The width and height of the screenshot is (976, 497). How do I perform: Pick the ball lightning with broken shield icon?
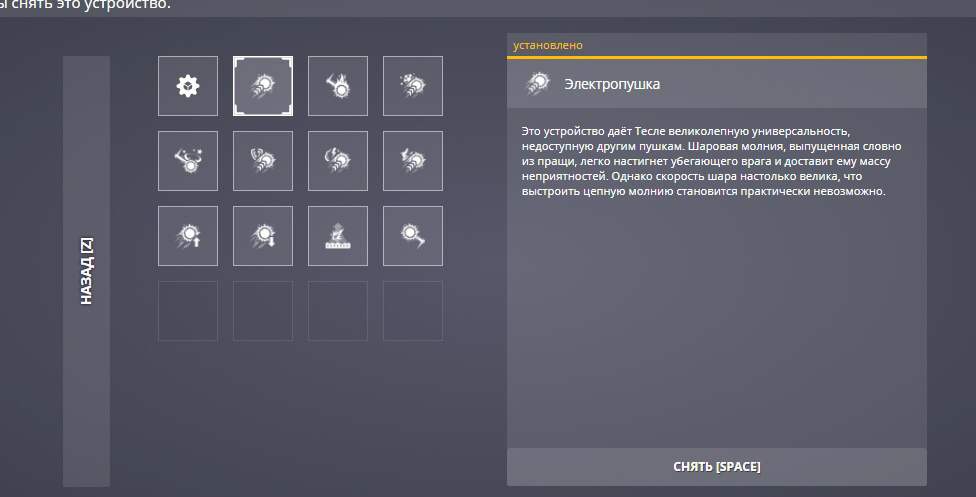point(263,161)
